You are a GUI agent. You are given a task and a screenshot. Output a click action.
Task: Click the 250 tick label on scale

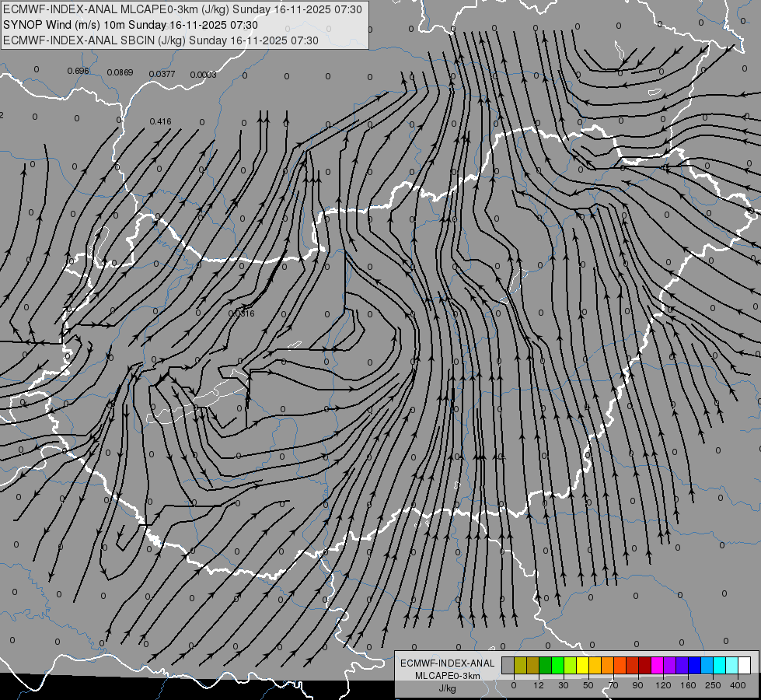[x=713, y=685]
